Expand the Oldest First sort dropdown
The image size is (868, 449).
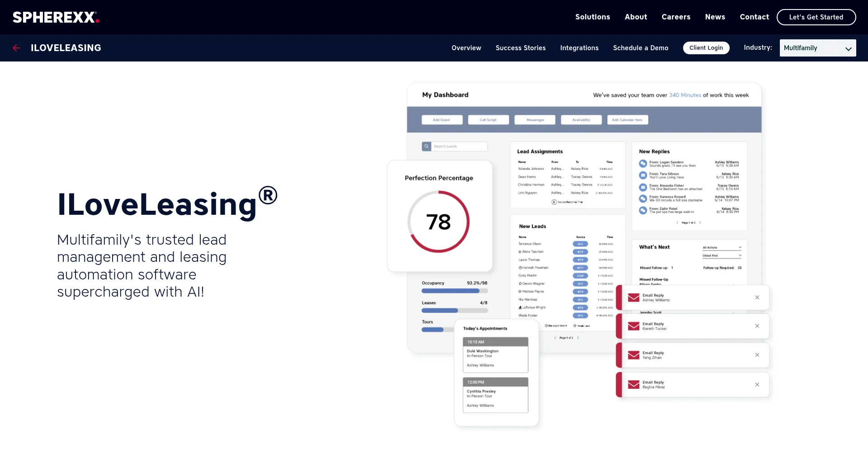tap(722, 255)
